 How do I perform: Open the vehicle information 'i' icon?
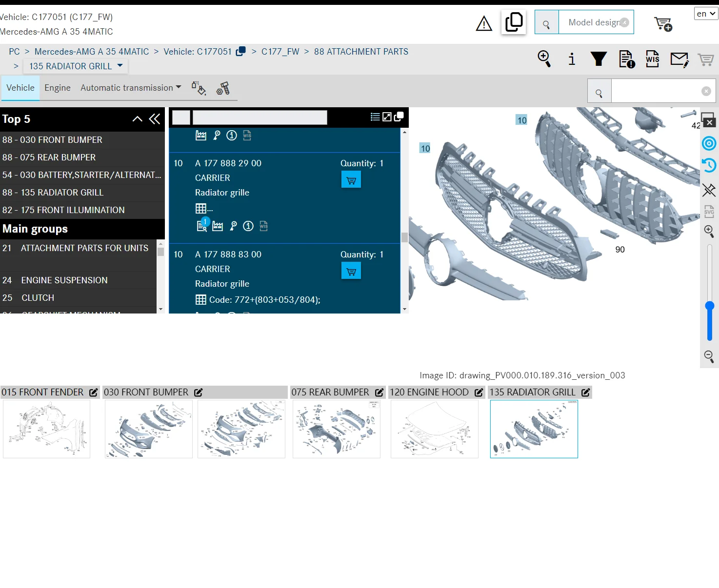pyautogui.click(x=572, y=59)
